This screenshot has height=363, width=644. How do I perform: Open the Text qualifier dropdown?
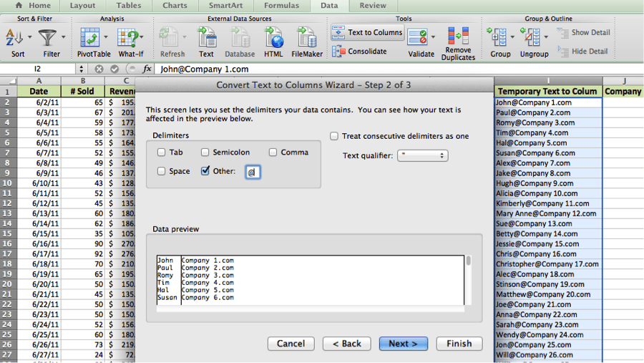pyautogui.click(x=422, y=155)
